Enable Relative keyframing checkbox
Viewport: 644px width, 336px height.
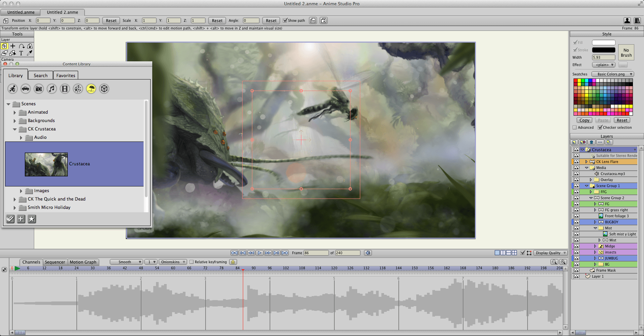pyautogui.click(x=192, y=262)
